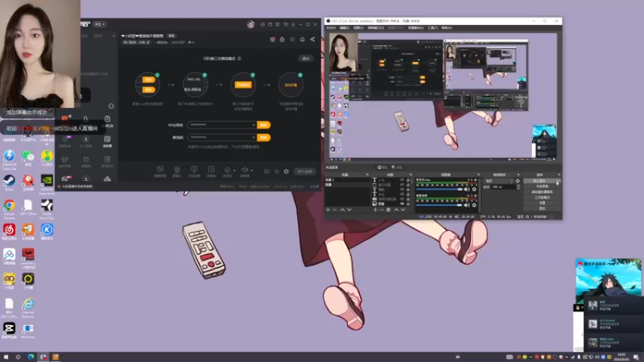Move scene down in OBS Scenes panel
The height and width of the screenshot is (362, 644).
[x=349, y=210]
